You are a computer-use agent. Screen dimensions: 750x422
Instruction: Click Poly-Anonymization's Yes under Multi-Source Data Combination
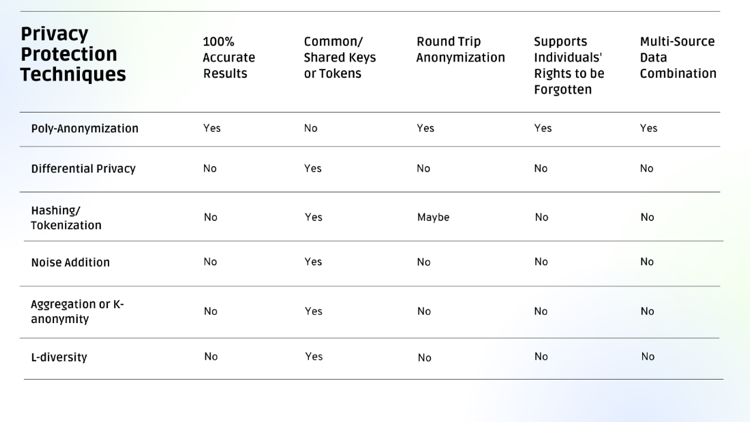click(649, 129)
